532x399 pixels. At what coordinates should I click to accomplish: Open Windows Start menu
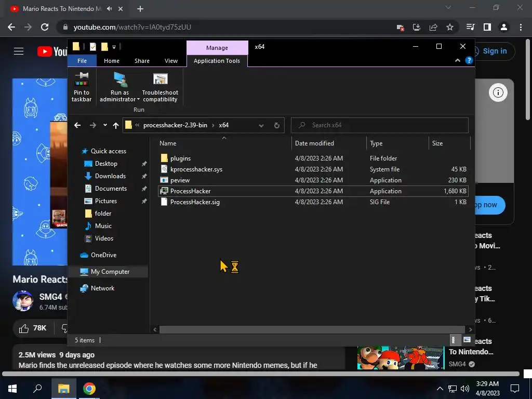tap(12, 389)
